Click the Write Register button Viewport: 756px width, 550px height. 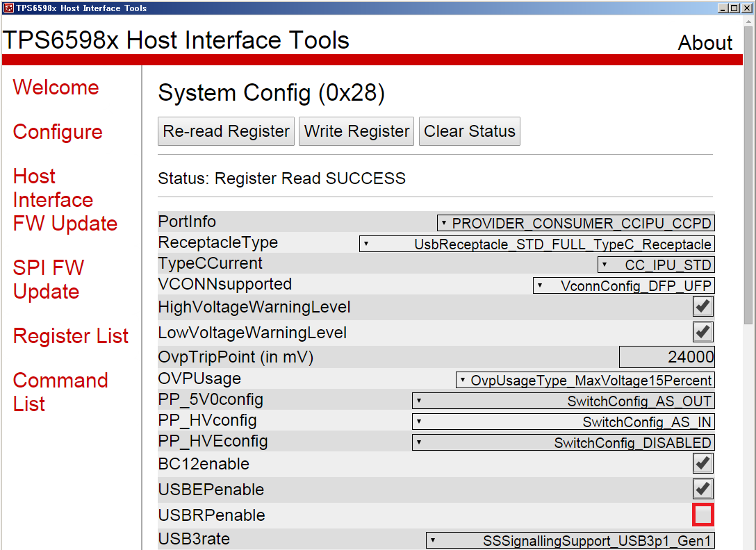(356, 131)
